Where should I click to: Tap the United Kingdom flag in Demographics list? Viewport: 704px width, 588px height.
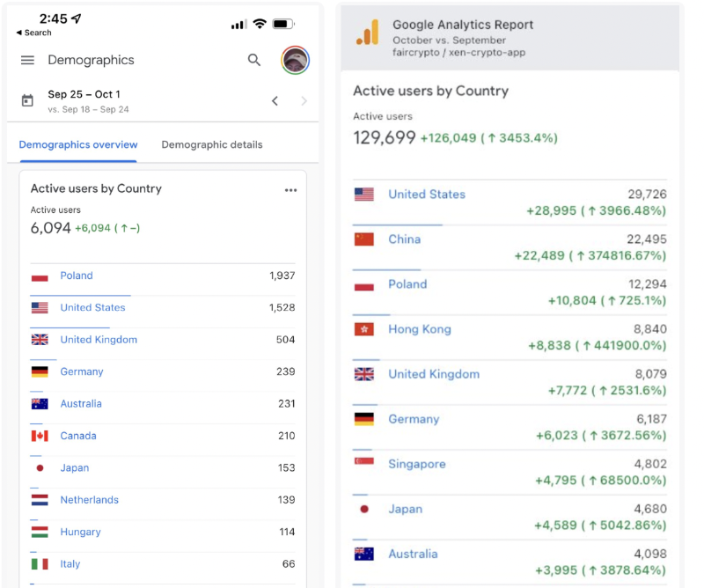coord(40,340)
